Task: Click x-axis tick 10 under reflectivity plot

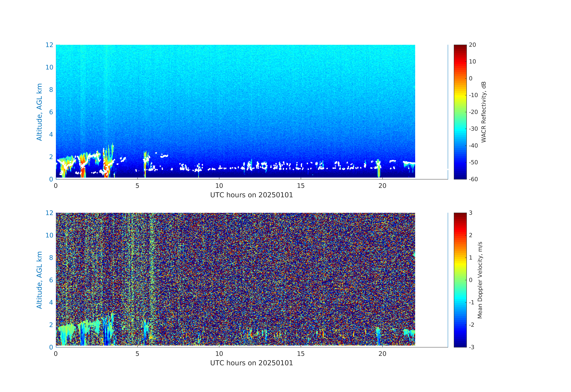Action: (219, 186)
